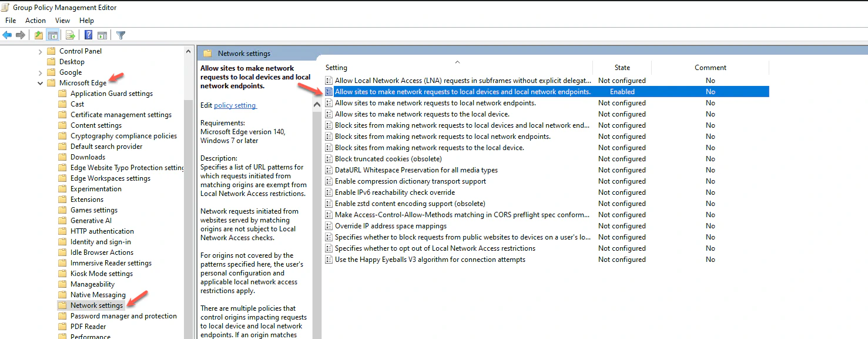Click policy icon of Override IP address space mappings
This screenshot has width=868, height=339.
coord(329,226)
